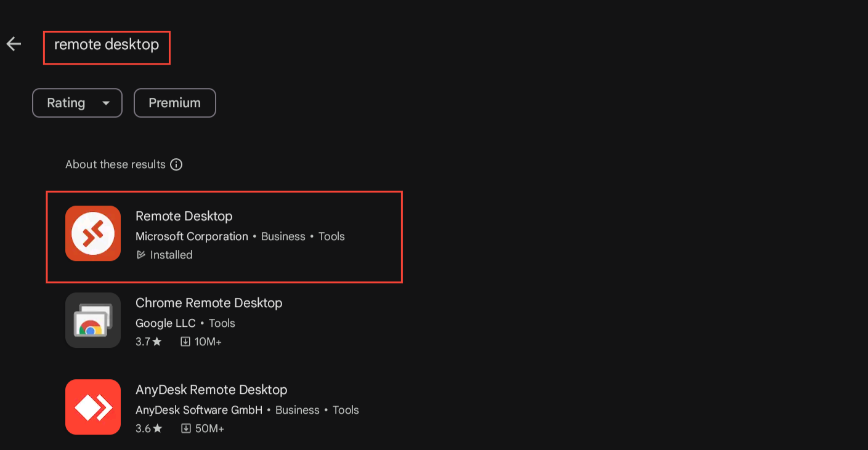Select the Google LLC developer label
This screenshot has width=868, height=450.
tap(166, 323)
